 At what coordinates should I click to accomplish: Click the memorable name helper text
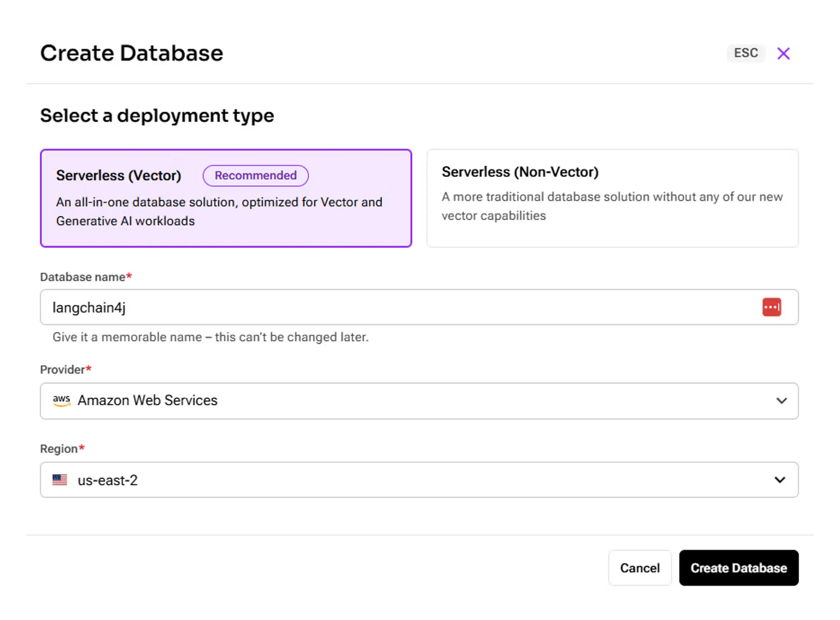[210, 337]
